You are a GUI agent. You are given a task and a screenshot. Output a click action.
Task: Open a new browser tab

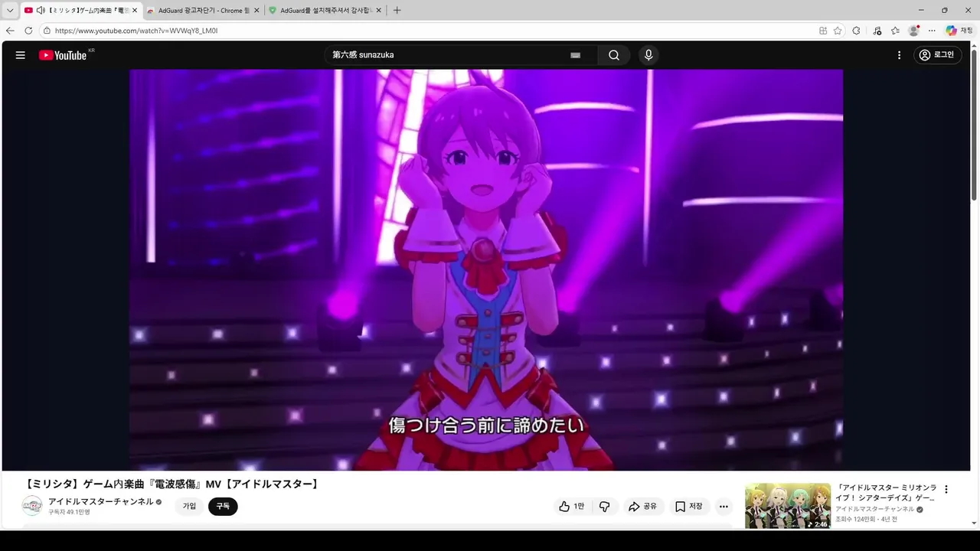click(x=397, y=11)
